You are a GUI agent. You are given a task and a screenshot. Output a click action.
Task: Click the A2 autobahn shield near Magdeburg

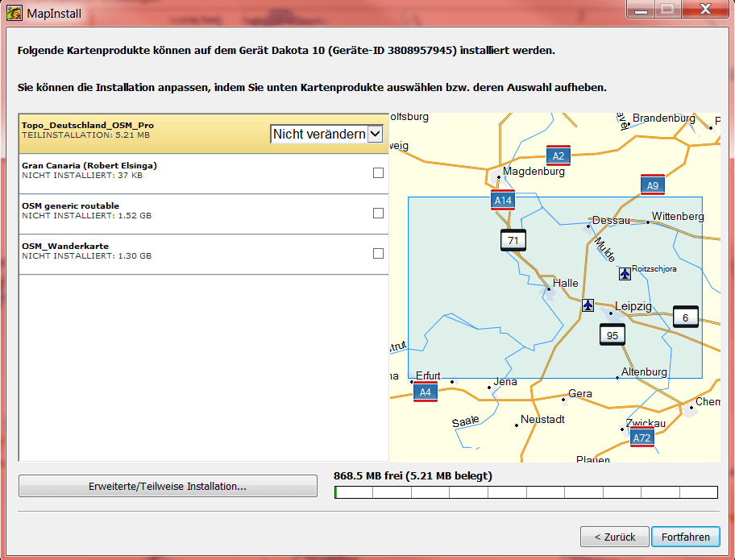pyautogui.click(x=559, y=156)
